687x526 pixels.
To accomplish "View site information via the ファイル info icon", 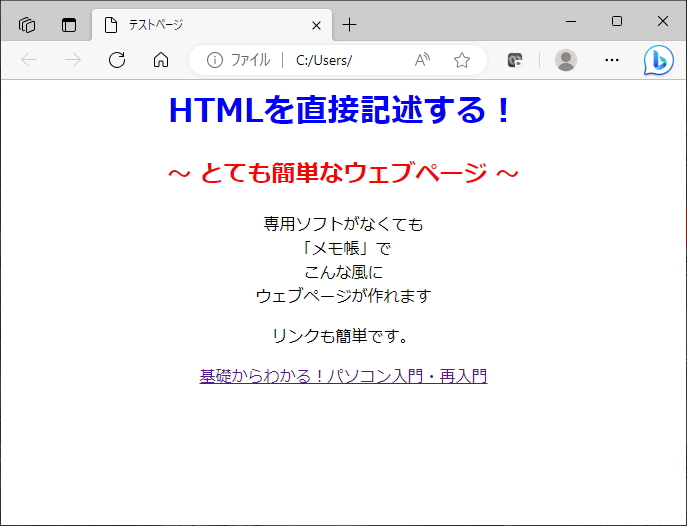I will tap(215, 60).
